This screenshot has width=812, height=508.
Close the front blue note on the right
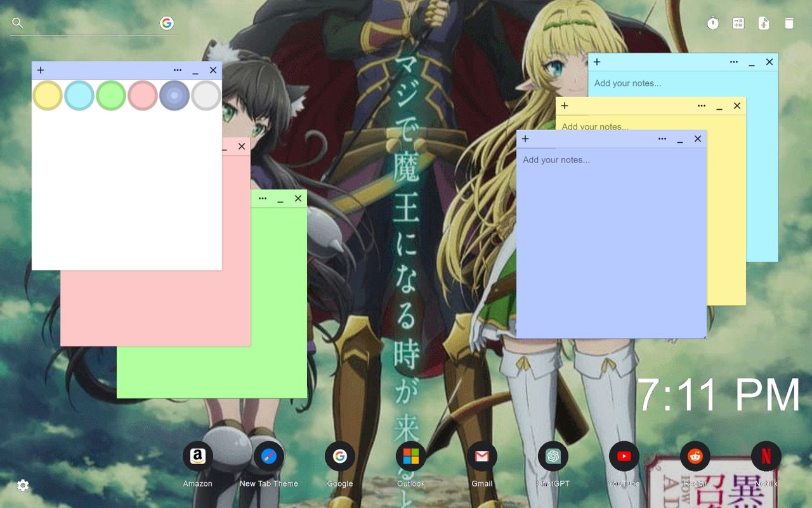(698, 139)
